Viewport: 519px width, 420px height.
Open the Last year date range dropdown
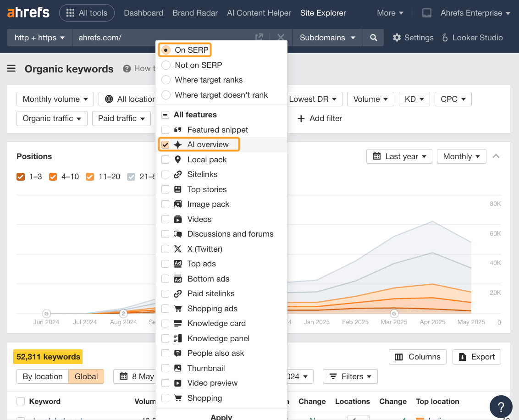click(399, 156)
